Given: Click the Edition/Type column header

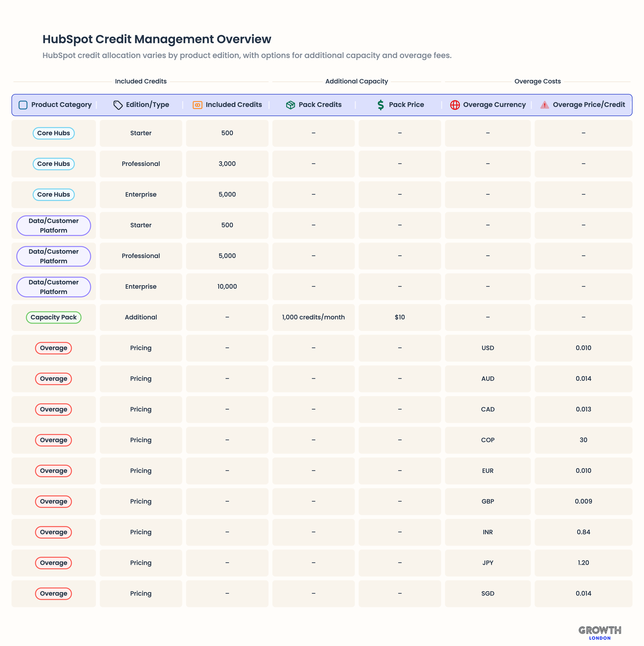Looking at the screenshot, I should click(147, 105).
